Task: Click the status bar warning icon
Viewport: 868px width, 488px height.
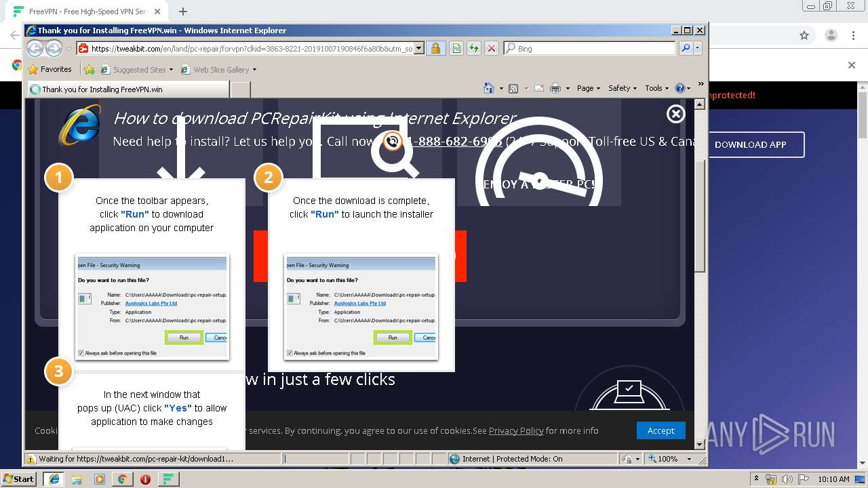Action: 31,459
